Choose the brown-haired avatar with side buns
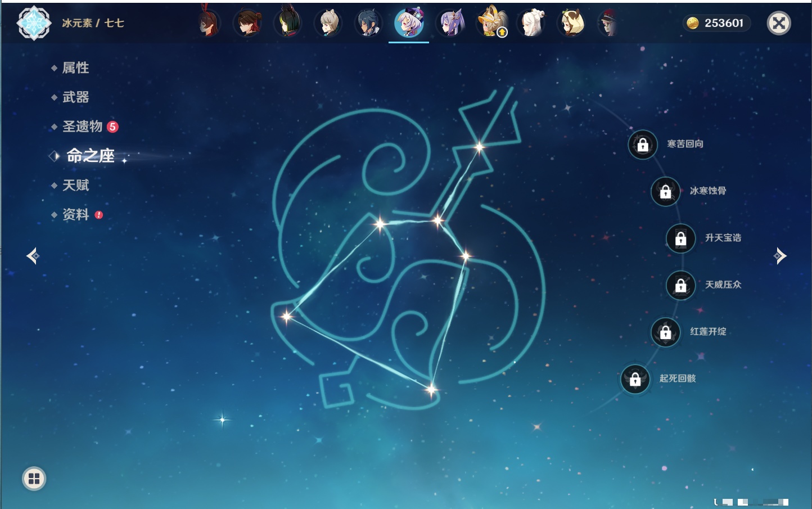Image resolution: width=812 pixels, height=509 pixels. click(248, 23)
